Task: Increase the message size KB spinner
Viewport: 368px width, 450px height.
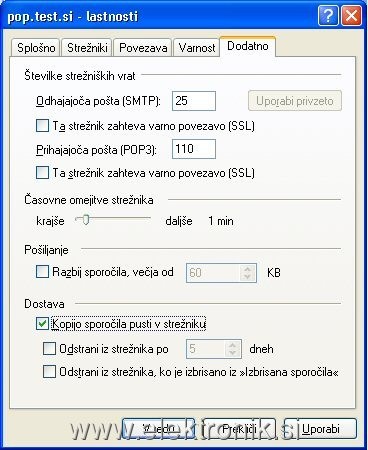Action: click(247, 269)
